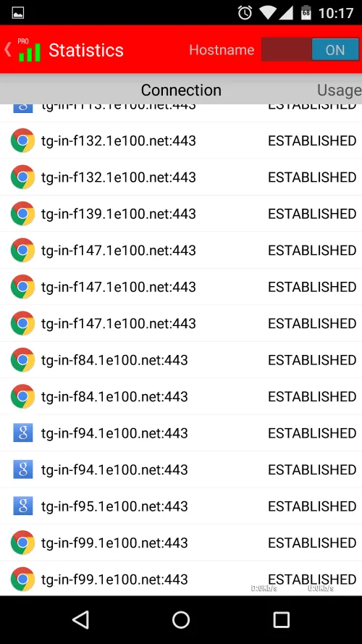The width and height of the screenshot is (362, 644).
Task: Tap the Android Home navigation button
Action: tap(180, 619)
